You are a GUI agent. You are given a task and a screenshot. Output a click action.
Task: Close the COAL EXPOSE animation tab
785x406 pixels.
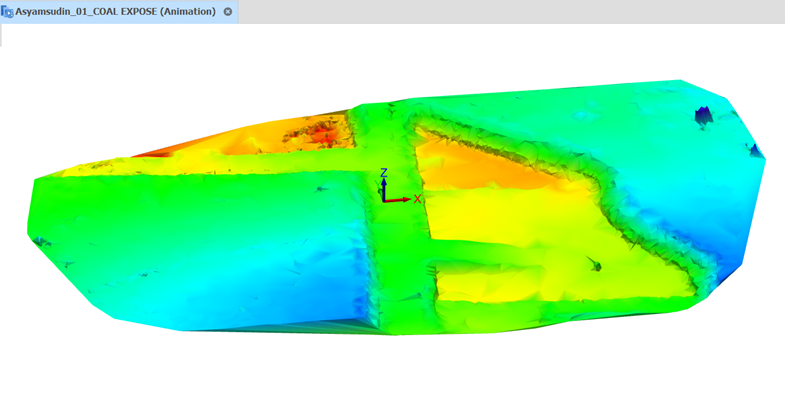tap(228, 12)
